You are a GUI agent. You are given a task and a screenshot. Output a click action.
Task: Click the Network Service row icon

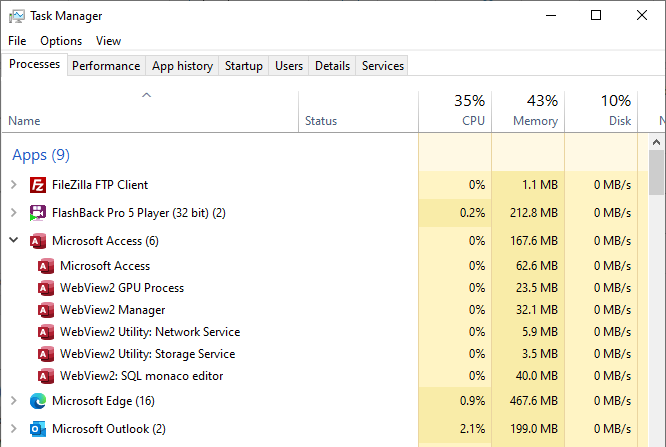click(46, 332)
